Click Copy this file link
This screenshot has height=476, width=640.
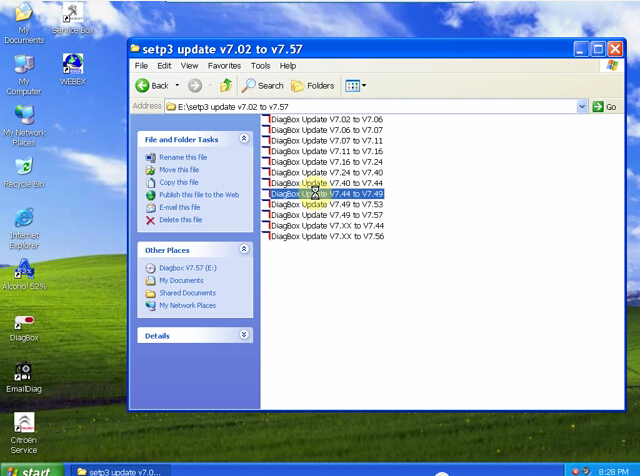[179, 182]
